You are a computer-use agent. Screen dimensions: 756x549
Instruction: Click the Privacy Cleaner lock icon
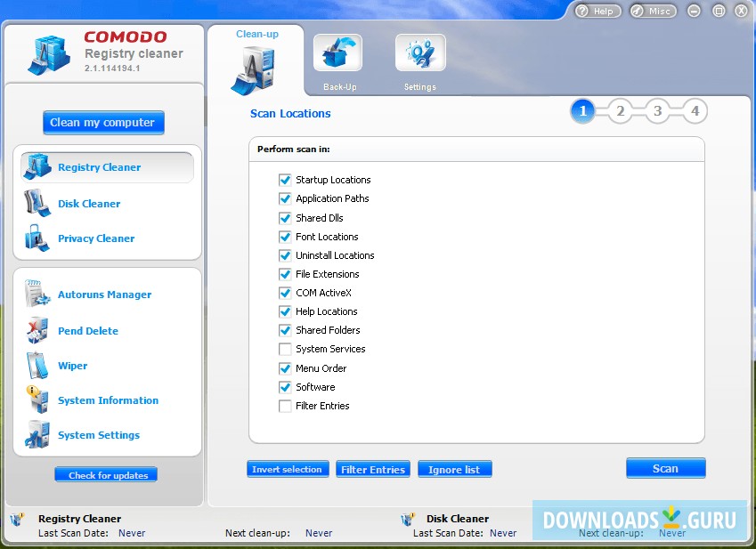pyautogui.click(x=37, y=238)
